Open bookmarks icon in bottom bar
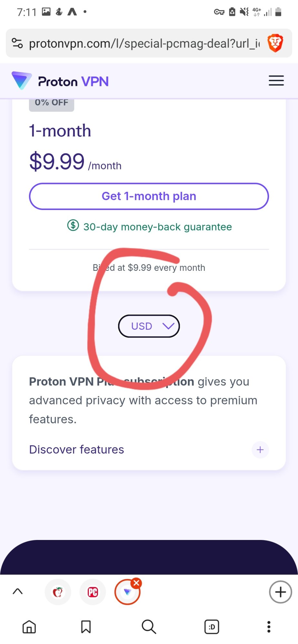 [86, 627]
